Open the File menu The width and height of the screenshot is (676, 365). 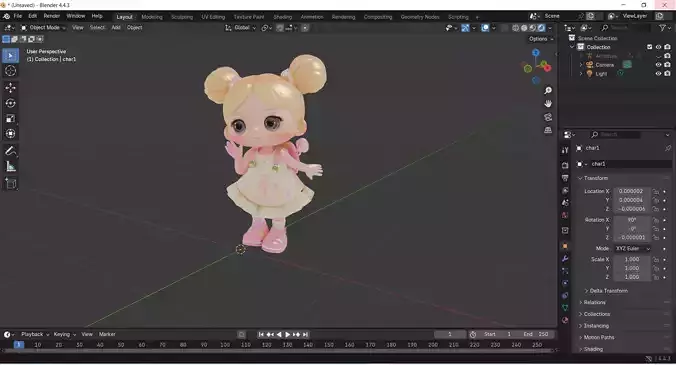click(x=18, y=16)
